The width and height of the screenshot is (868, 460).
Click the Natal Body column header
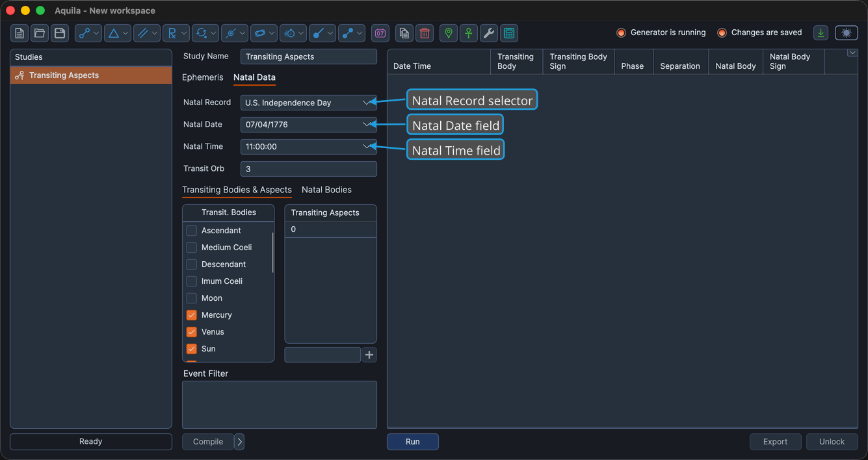pos(735,62)
